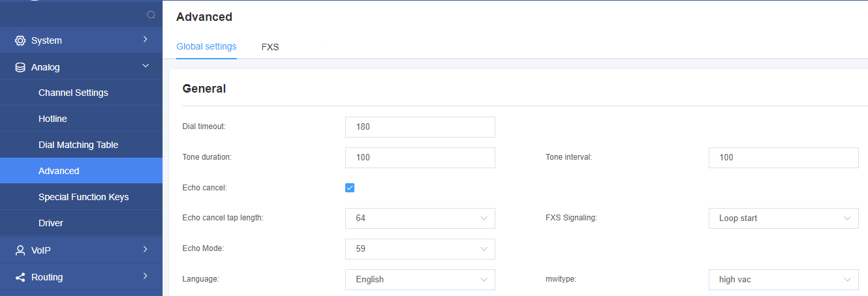The height and width of the screenshot is (296, 868).
Task: Open the Echo Mode dropdown
Action: tap(420, 249)
